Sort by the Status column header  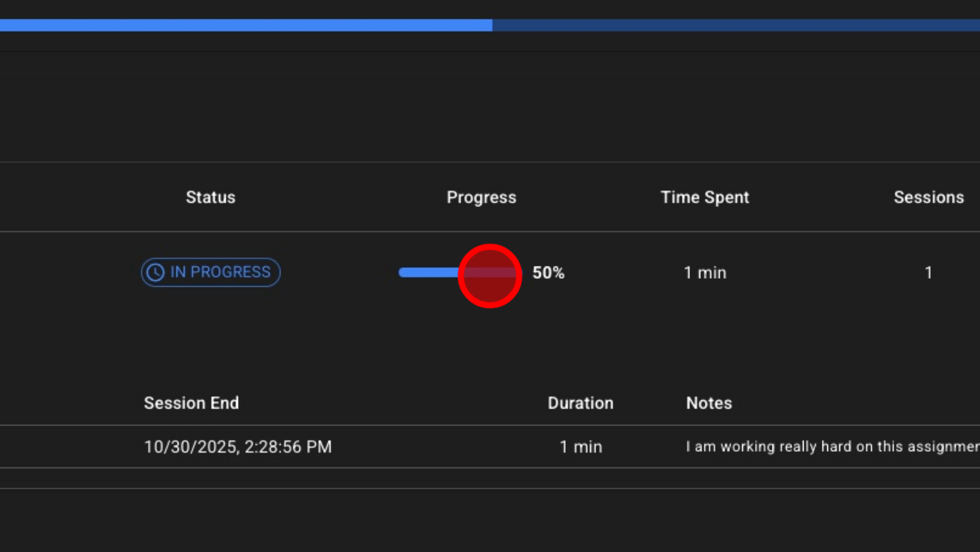point(210,198)
